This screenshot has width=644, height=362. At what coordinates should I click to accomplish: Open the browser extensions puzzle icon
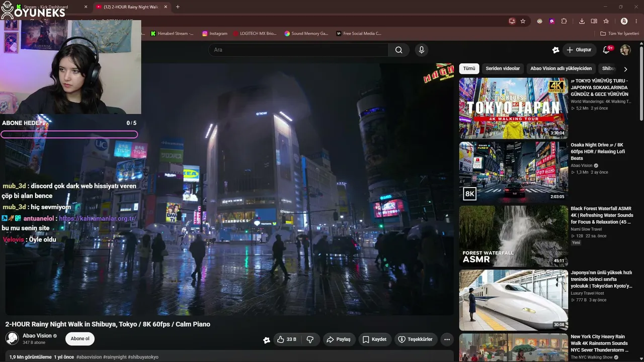coord(564,21)
